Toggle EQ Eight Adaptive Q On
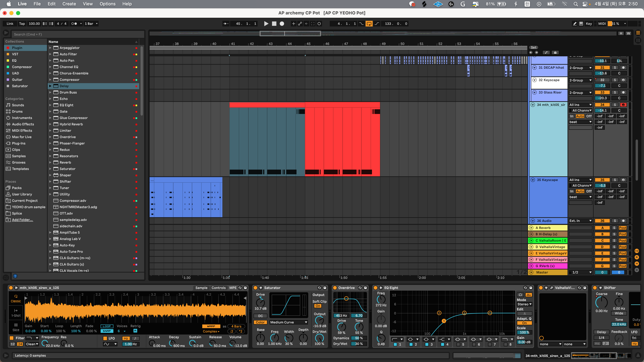Screen dimensions: 644x362 [524, 323]
